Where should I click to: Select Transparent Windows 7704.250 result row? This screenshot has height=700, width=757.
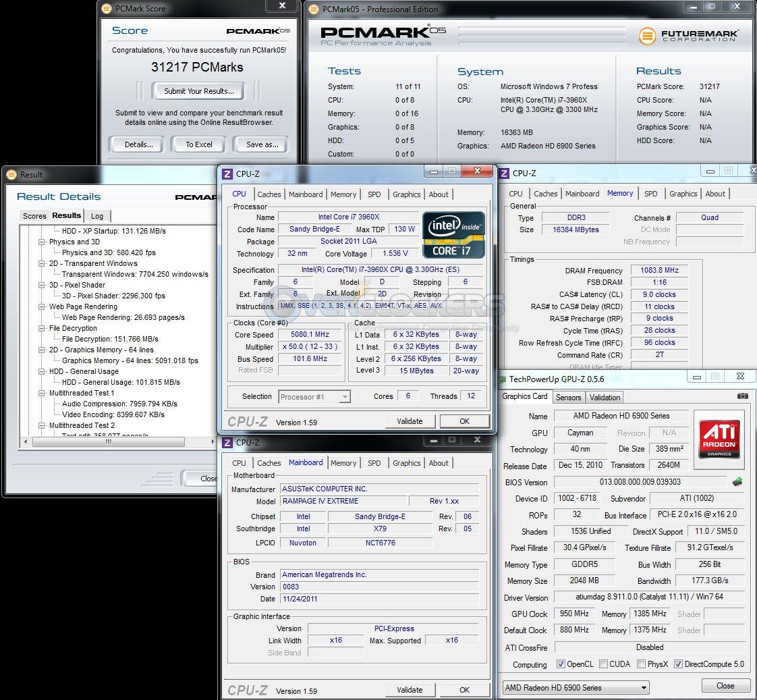[x=135, y=274]
